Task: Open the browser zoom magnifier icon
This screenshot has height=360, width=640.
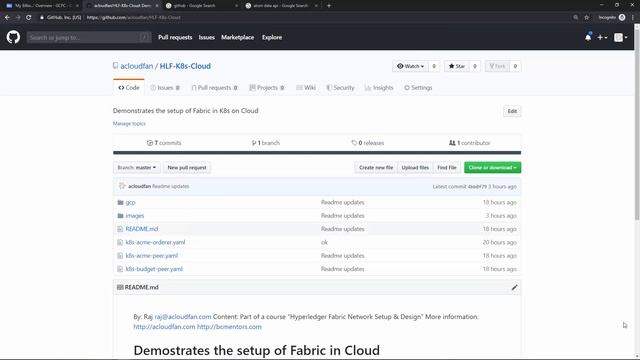Action: tap(576, 17)
